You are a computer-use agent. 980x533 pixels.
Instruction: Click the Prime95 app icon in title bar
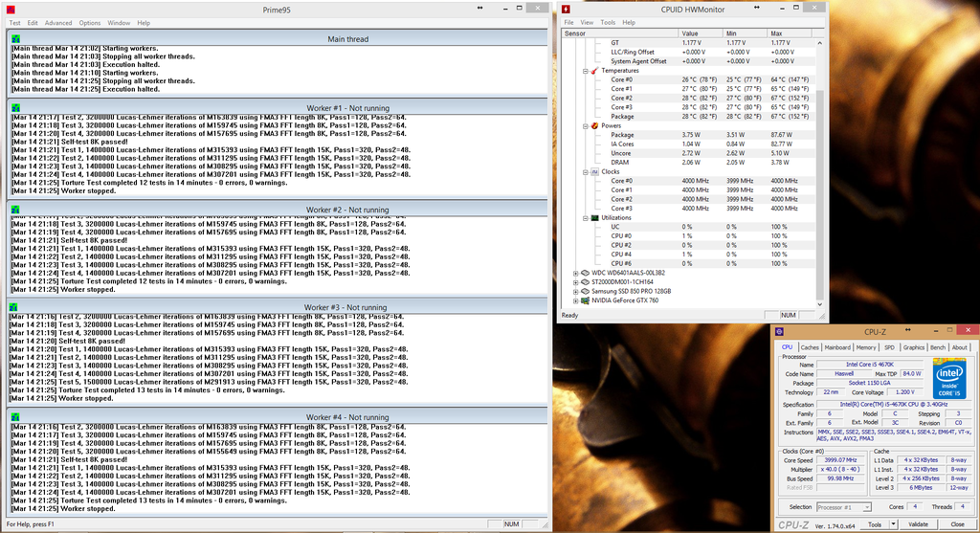[x=11, y=8]
